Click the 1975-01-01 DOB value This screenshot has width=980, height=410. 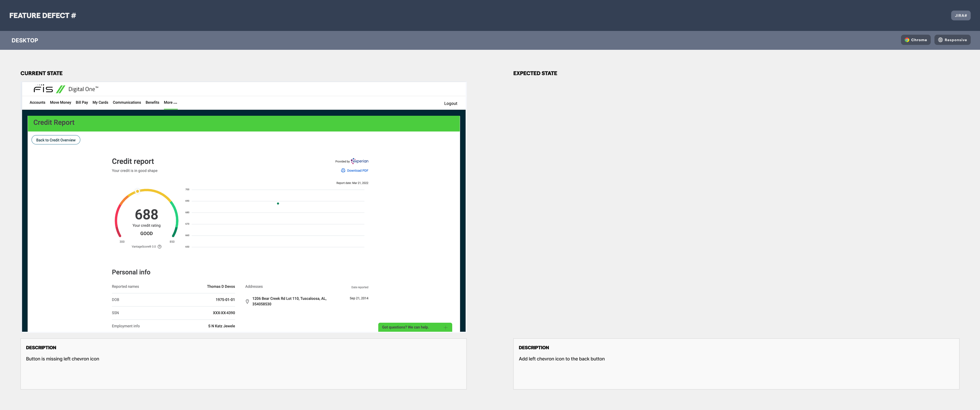click(x=225, y=300)
